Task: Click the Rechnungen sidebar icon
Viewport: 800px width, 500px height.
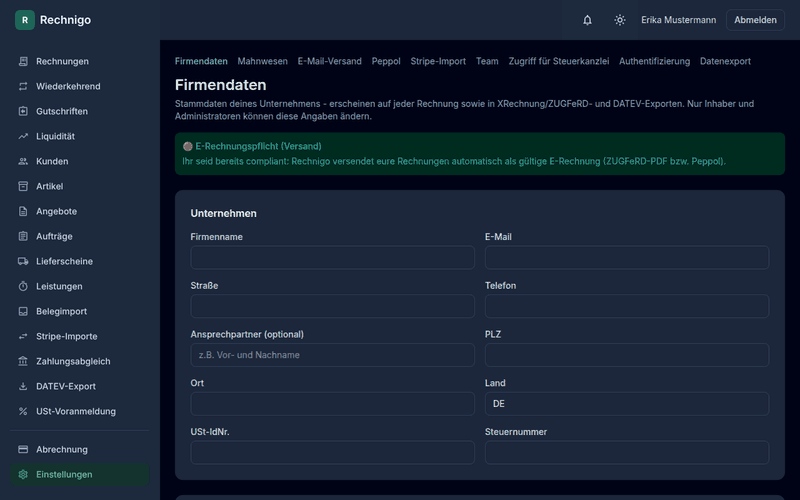Action: coord(23,61)
